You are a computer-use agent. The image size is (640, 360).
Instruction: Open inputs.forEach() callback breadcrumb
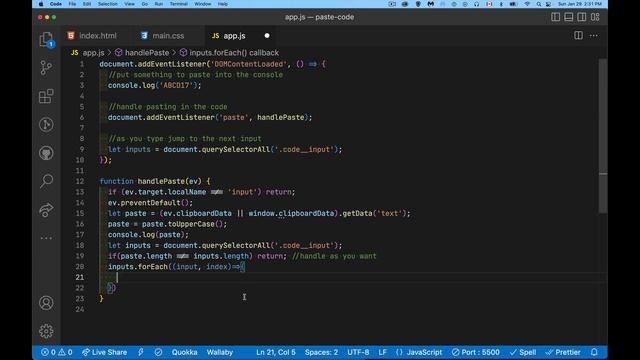coord(234,53)
